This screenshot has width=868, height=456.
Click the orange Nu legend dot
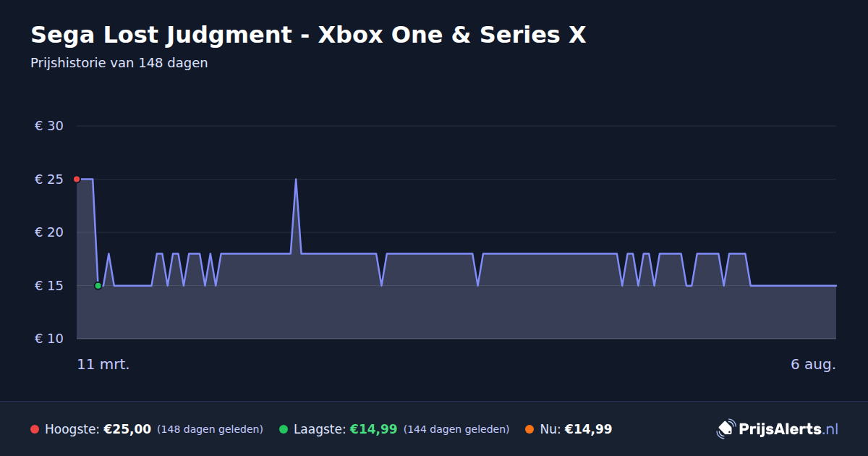click(529, 429)
